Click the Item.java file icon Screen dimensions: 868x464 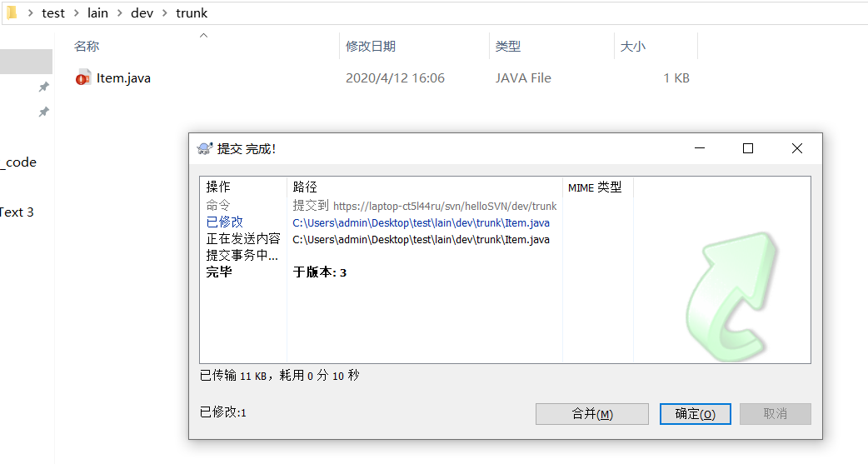(x=83, y=78)
